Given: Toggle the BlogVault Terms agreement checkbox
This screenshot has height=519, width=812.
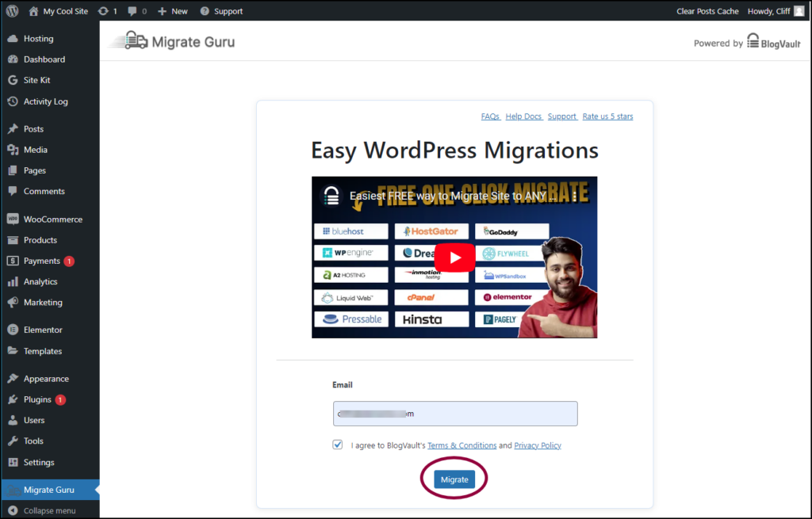Looking at the screenshot, I should pyautogui.click(x=337, y=445).
